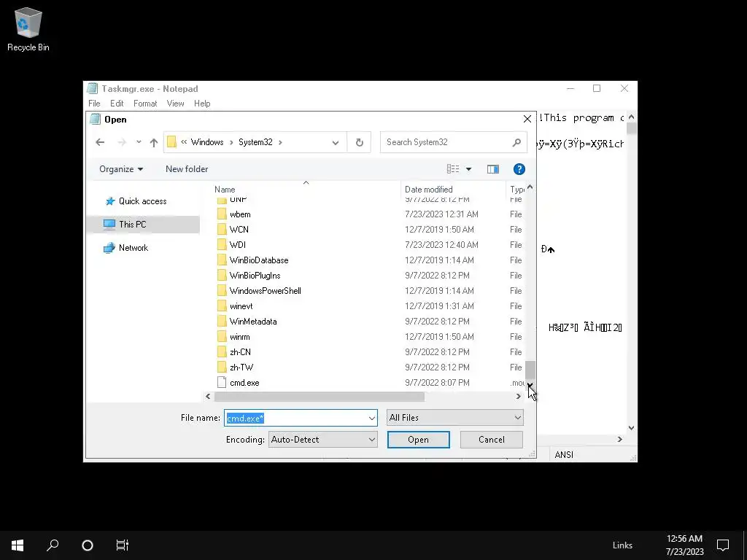Close the Open dialog
This screenshot has height=560, width=747.
[527, 119]
